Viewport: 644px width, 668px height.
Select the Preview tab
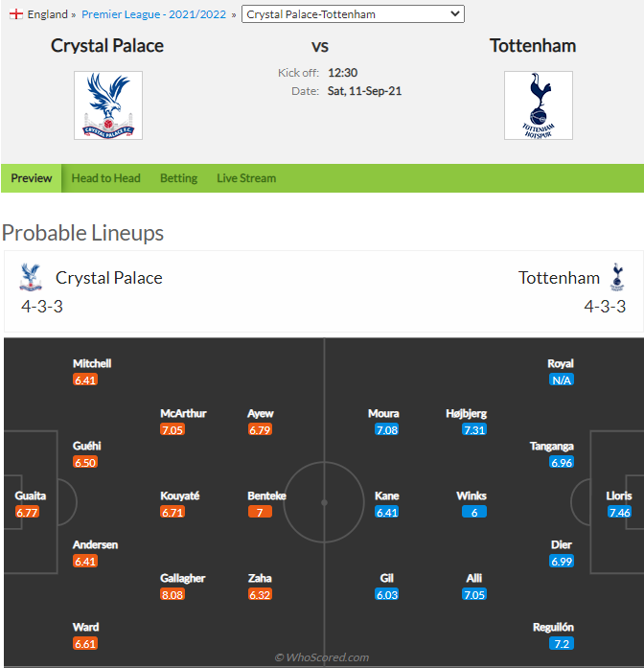tap(31, 178)
